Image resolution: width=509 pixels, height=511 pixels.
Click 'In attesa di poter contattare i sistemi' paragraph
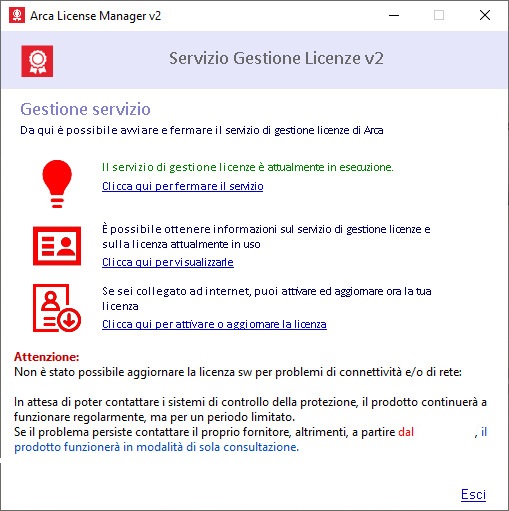coord(250,409)
